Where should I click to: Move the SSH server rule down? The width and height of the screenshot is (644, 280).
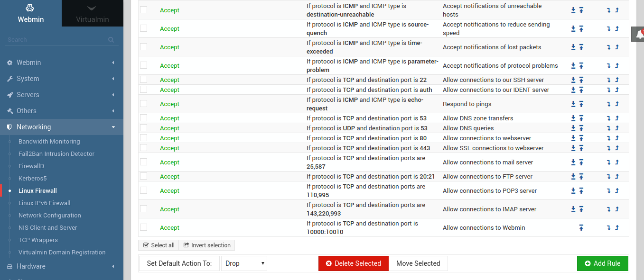click(x=573, y=80)
